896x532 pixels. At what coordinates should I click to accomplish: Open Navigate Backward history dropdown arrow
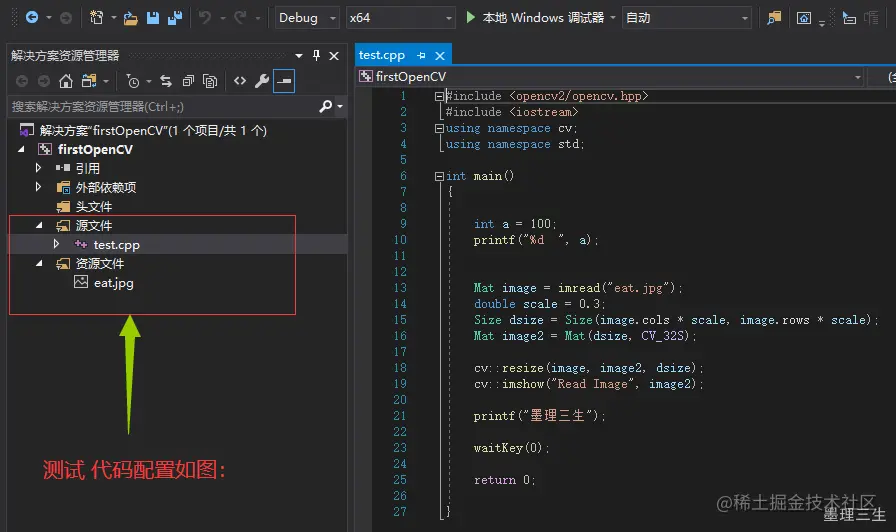pyautogui.click(x=49, y=18)
